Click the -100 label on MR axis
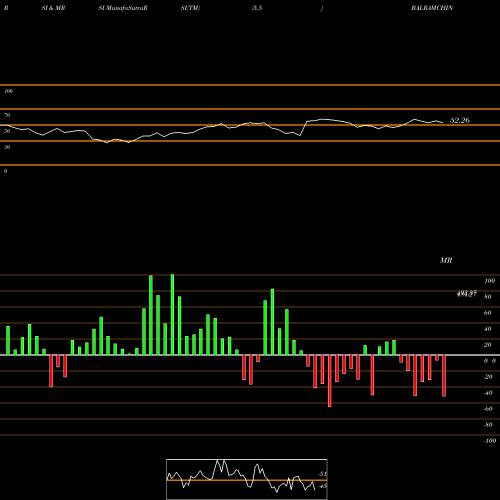Image resolution: width=500 pixels, height=500 pixels. coord(490,441)
